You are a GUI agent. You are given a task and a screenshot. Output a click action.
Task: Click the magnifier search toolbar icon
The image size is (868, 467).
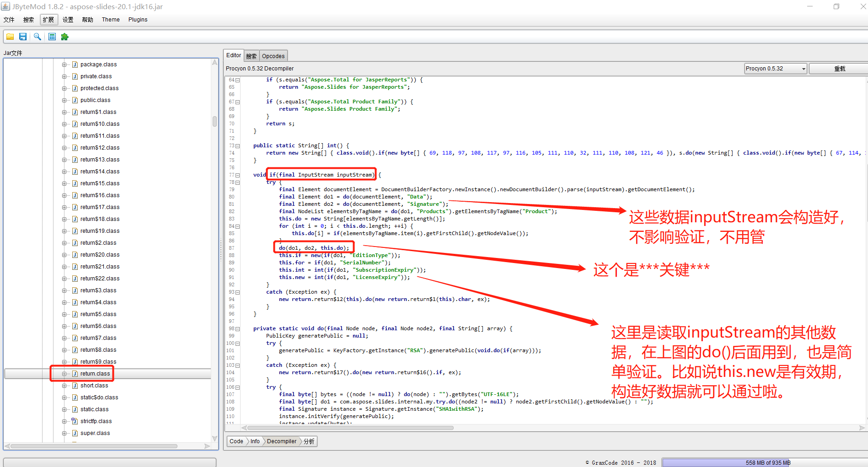[38, 37]
